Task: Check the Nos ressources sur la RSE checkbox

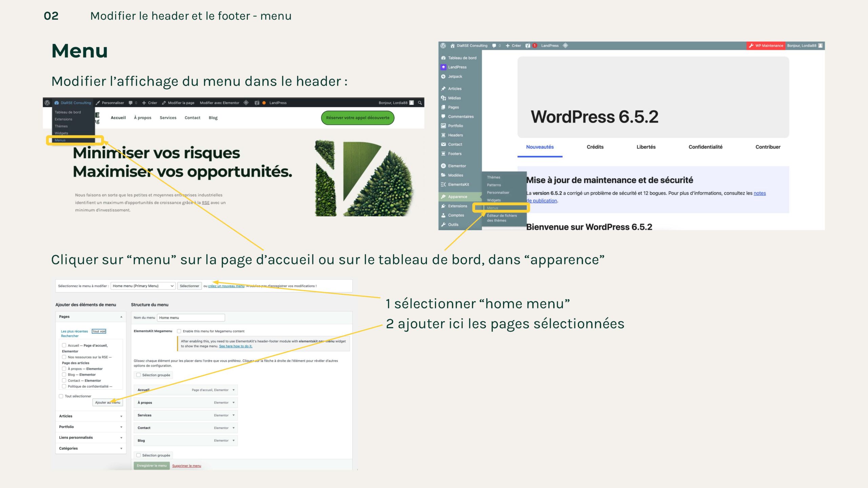Action: click(x=64, y=357)
